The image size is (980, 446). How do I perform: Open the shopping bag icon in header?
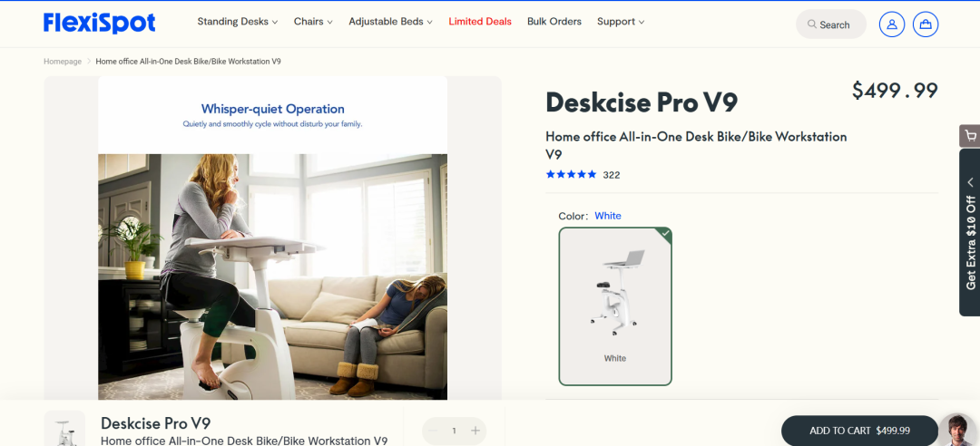pyautogui.click(x=925, y=24)
